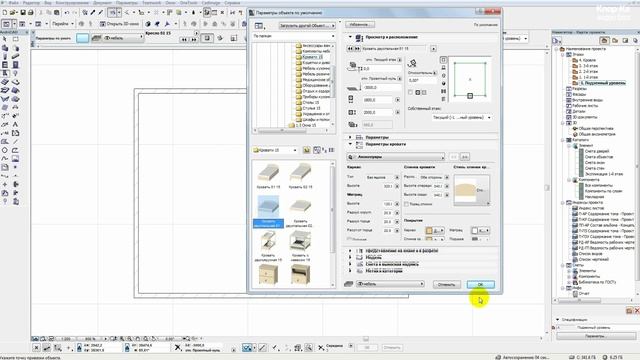Open the home story dropdown
The width and height of the screenshot is (640, 360).
(x=462, y=118)
